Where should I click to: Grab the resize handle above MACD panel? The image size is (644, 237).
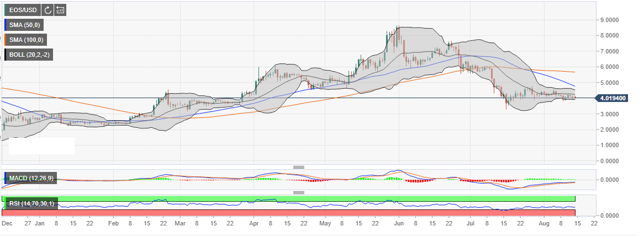tap(299, 166)
